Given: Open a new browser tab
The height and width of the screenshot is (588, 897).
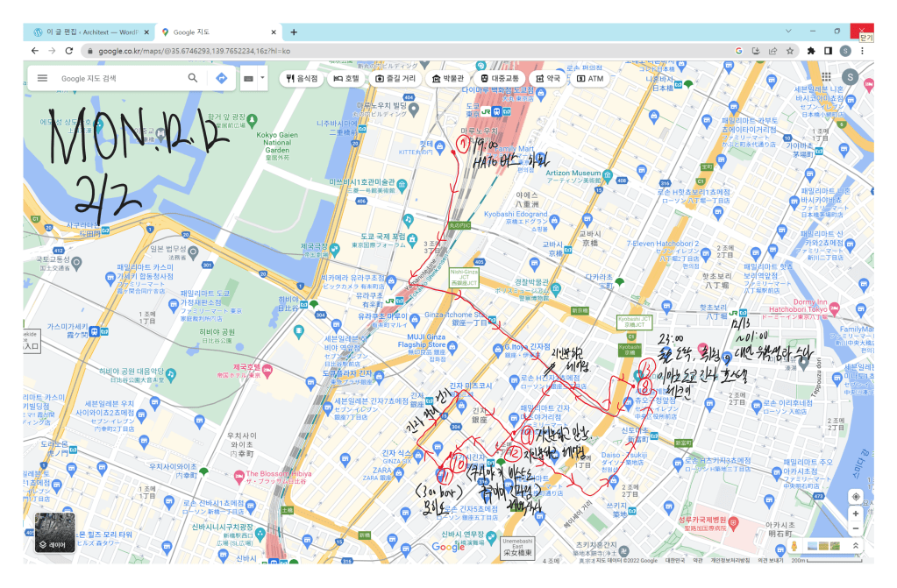Looking at the screenshot, I should (294, 32).
